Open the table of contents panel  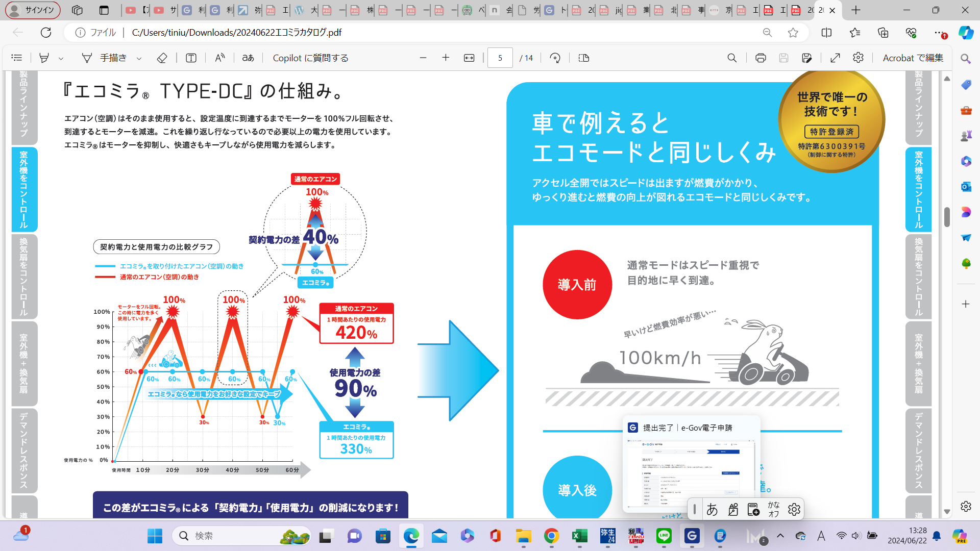[x=17, y=58]
